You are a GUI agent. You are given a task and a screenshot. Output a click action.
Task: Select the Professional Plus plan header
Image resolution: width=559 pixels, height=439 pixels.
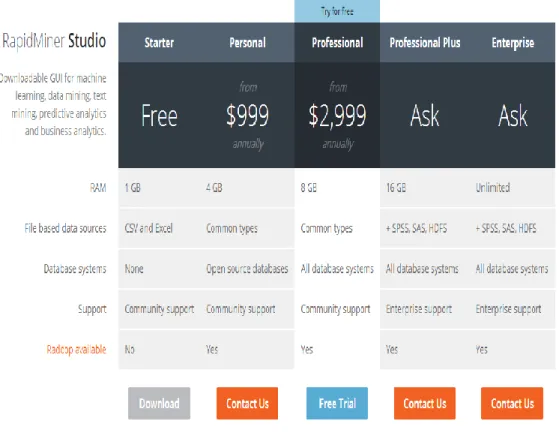point(425,43)
